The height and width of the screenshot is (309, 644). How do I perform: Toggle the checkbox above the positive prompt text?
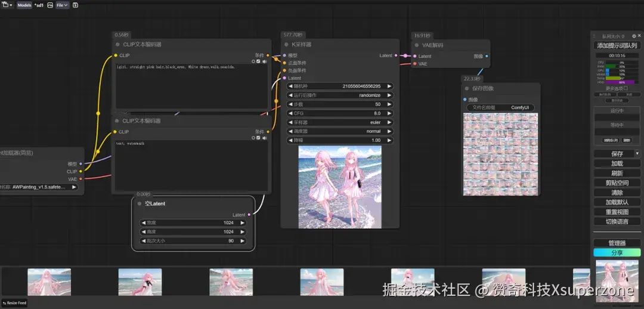pos(258,61)
